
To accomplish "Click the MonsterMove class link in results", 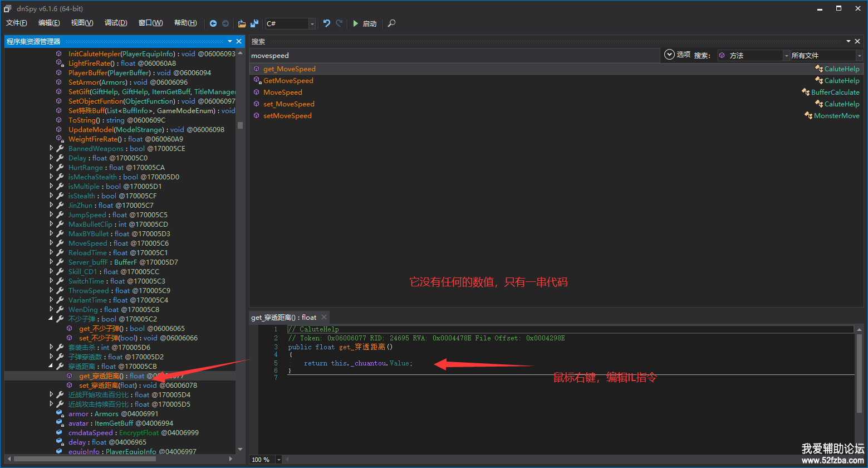I will pos(837,115).
